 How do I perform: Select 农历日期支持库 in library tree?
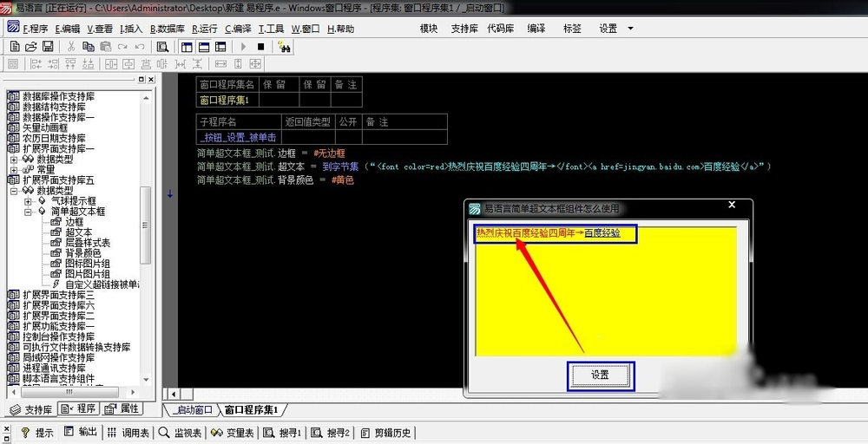tap(54, 138)
